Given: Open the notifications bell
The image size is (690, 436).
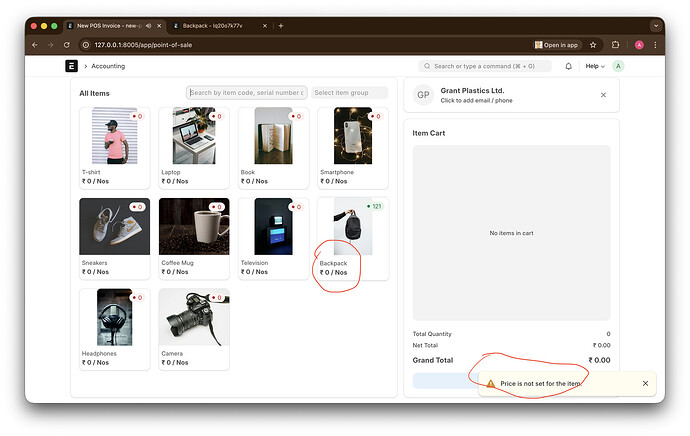Looking at the screenshot, I should click(x=569, y=66).
